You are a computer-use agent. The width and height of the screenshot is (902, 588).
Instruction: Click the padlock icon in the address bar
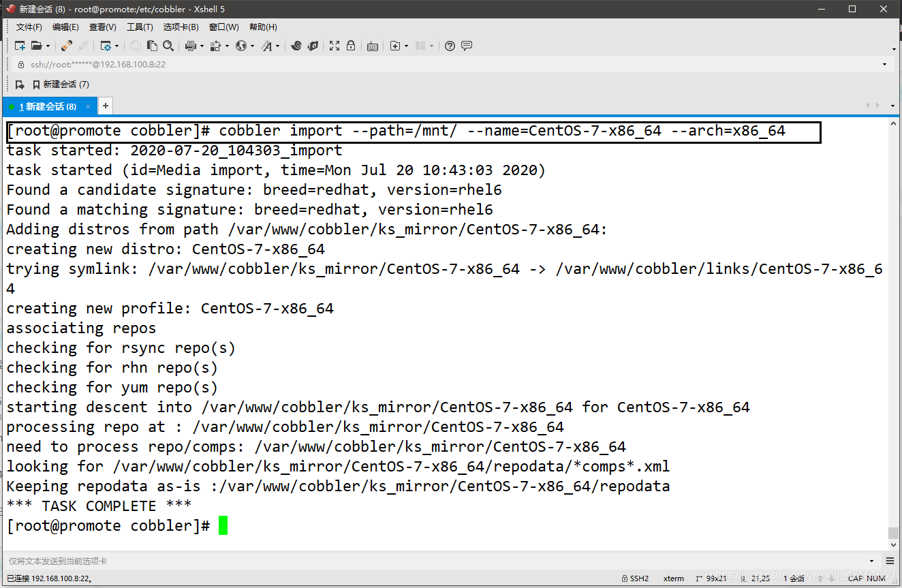[20, 65]
